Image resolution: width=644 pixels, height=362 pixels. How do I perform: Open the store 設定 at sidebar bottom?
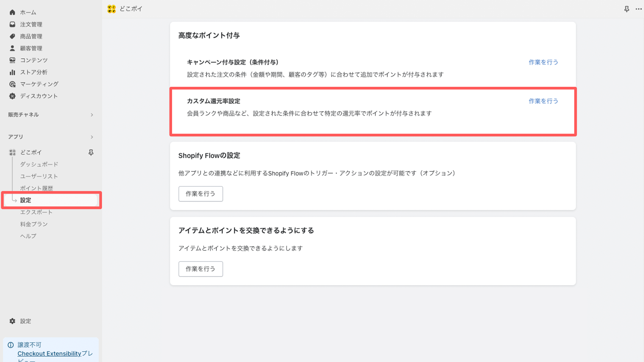click(25, 321)
